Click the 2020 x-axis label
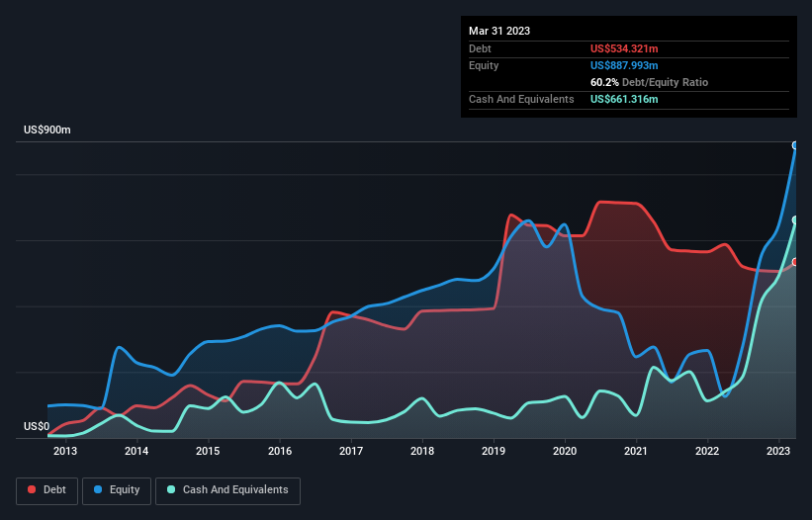This screenshot has width=812, height=520. (x=565, y=451)
